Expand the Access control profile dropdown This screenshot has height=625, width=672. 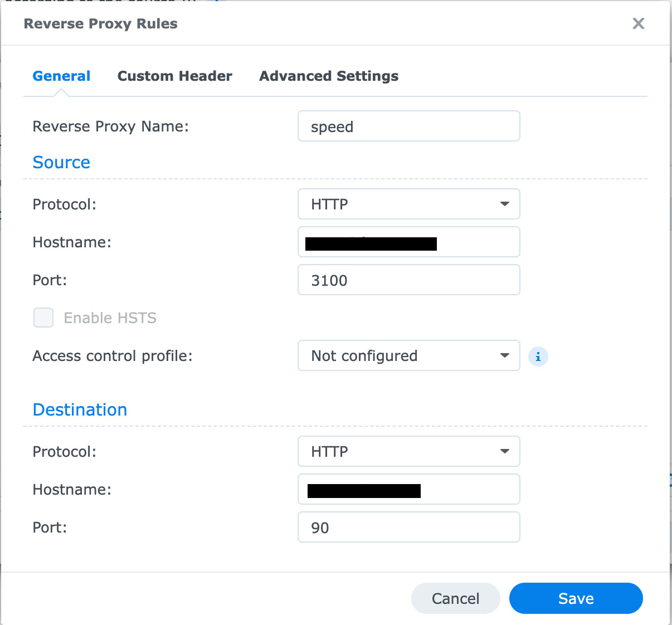pyautogui.click(x=408, y=355)
